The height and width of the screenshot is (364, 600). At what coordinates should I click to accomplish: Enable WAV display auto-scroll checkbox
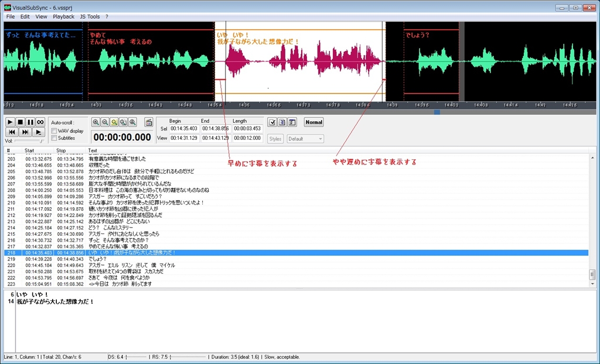[x=54, y=131]
